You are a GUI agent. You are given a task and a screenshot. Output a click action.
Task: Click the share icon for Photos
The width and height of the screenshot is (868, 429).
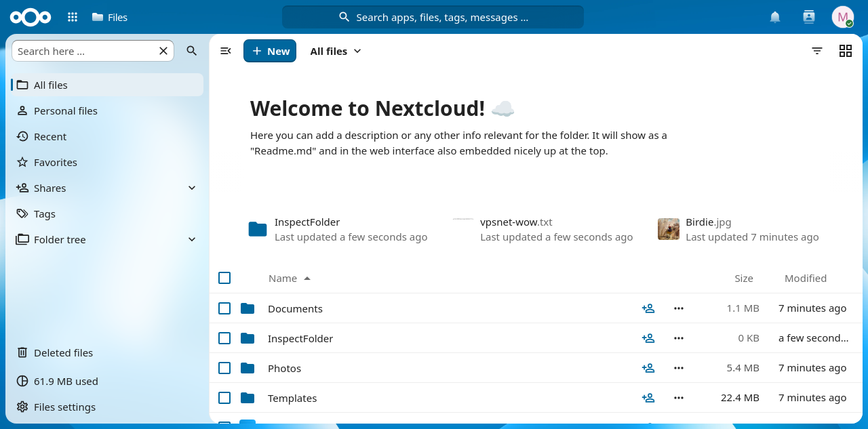point(648,368)
